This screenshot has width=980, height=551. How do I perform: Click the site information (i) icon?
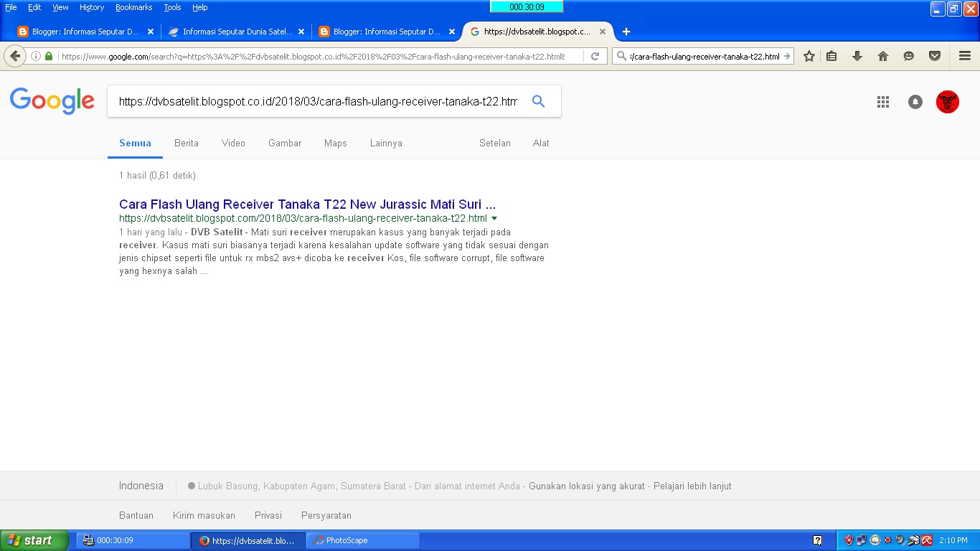pos(35,56)
